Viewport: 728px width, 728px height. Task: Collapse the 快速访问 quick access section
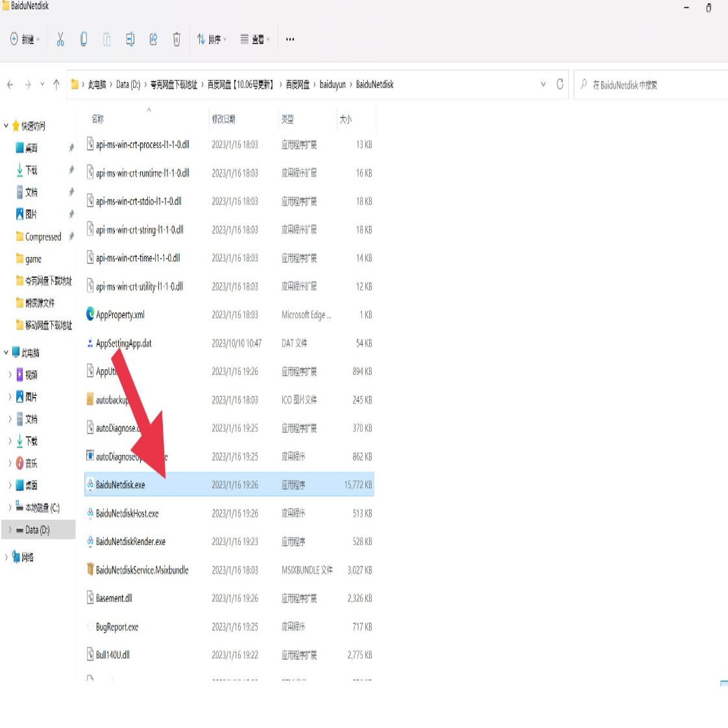tap(6, 125)
